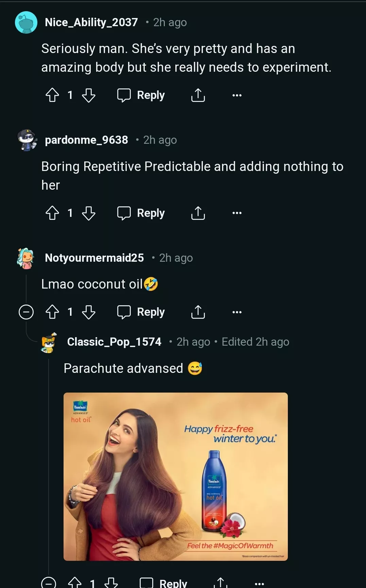This screenshot has width=366, height=588.
Task: Upvote the 'Lmao coconut oil' comment
Action: coord(52,312)
